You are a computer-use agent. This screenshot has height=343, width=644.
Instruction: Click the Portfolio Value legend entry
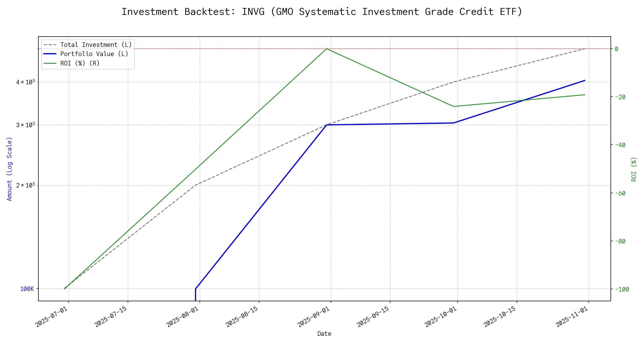(x=94, y=54)
